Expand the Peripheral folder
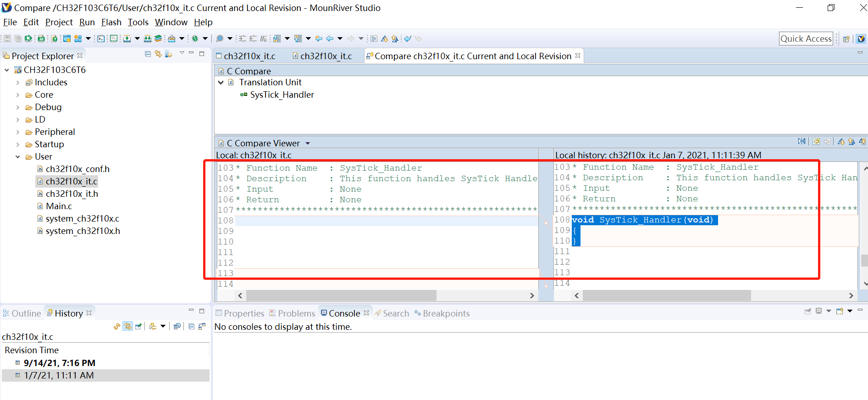Screen dimensions: 868x400 [x=18, y=132]
